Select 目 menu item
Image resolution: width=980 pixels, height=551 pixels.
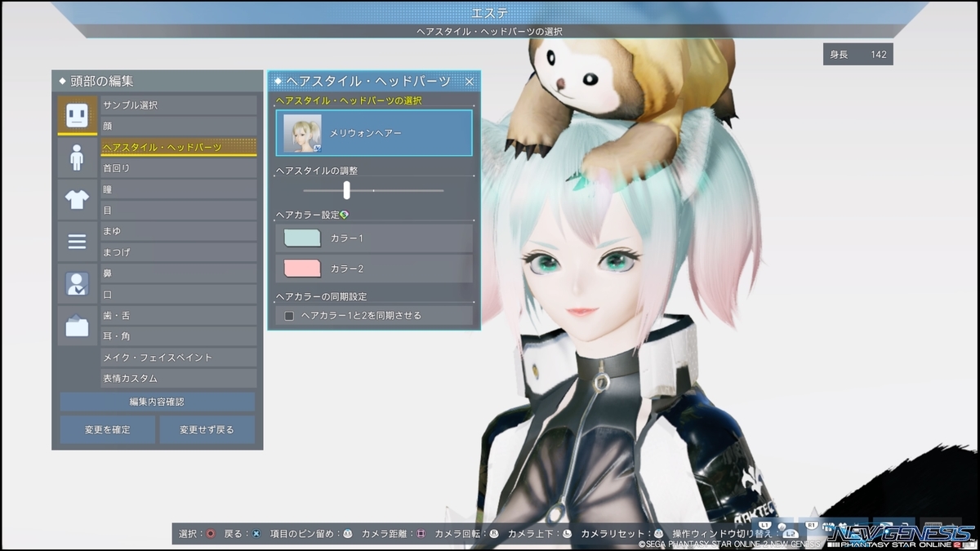[179, 211]
